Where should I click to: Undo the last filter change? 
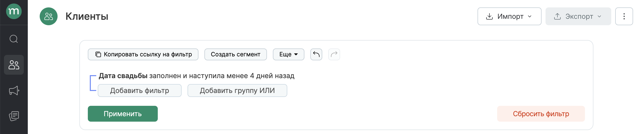[x=316, y=54]
